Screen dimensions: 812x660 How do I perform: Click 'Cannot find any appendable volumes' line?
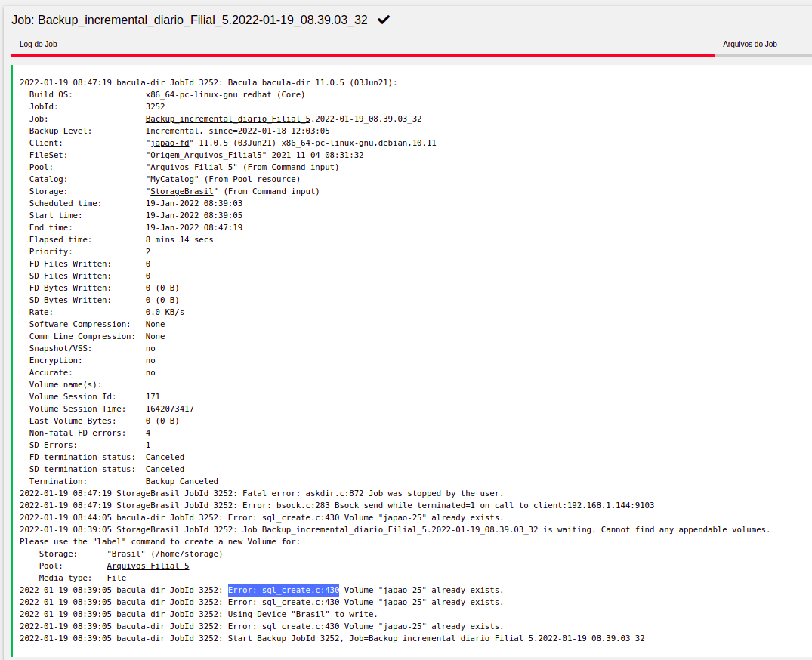(395, 529)
